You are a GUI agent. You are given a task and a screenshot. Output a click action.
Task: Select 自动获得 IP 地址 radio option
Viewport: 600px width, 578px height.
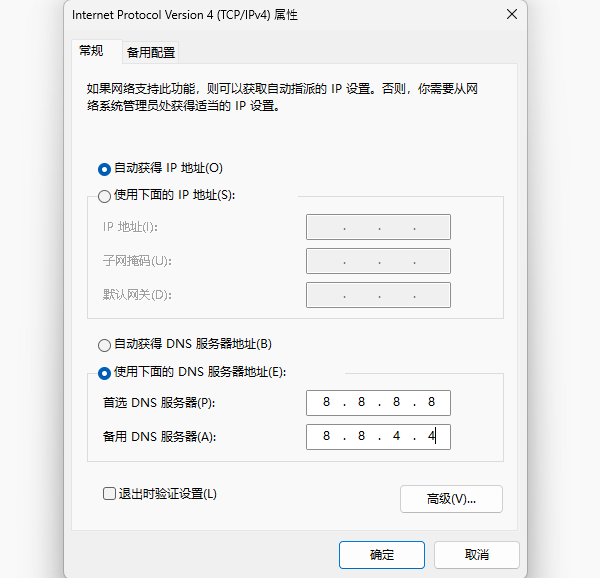(x=105, y=169)
